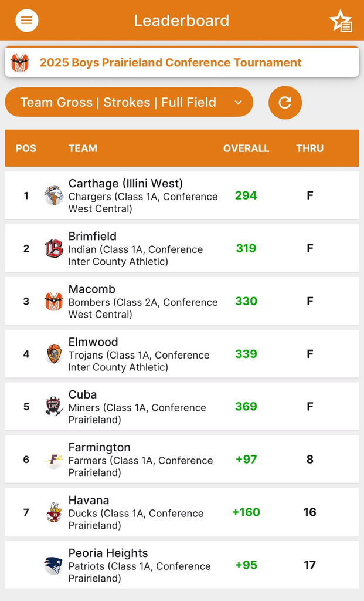Click the tournament logo in the banner
364x601 pixels.
pyautogui.click(x=20, y=62)
